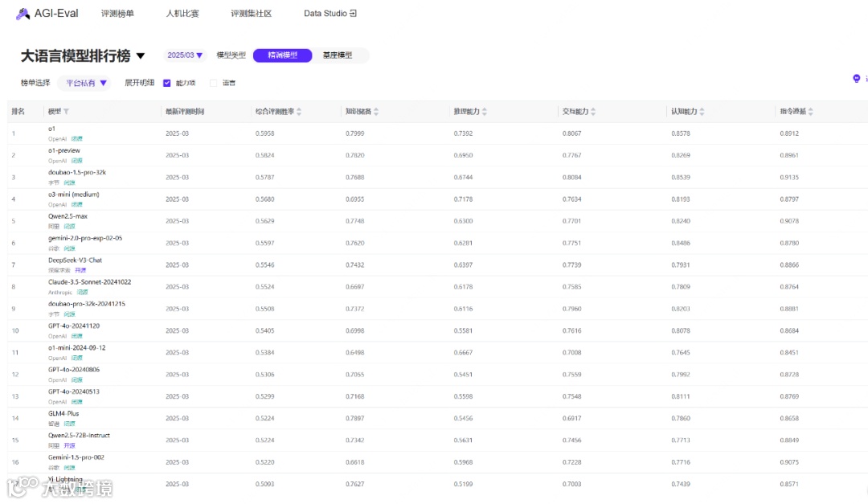Image resolution: width=868 pixels, height=504 pixels.
Task: Click the 展开明细 label
Action: tap(140, 83)
